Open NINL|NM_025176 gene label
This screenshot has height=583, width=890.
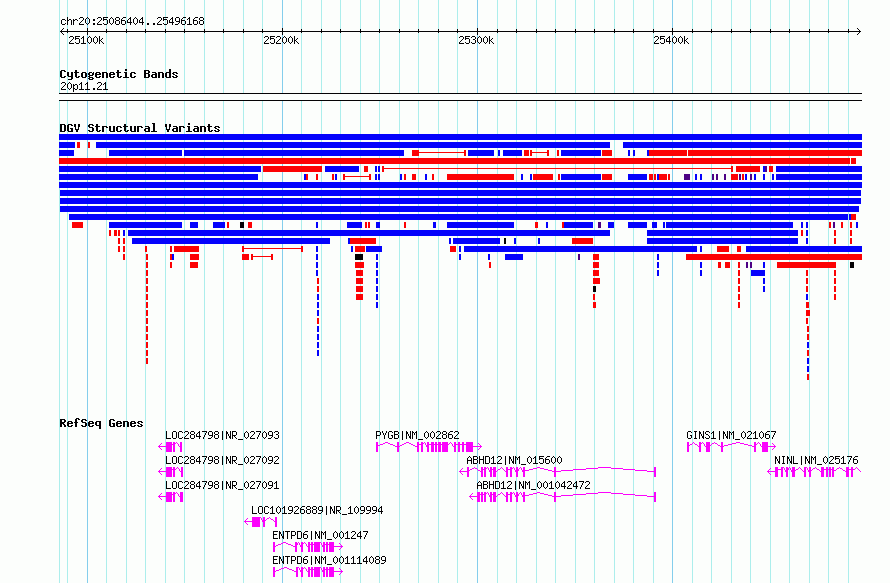816,460
